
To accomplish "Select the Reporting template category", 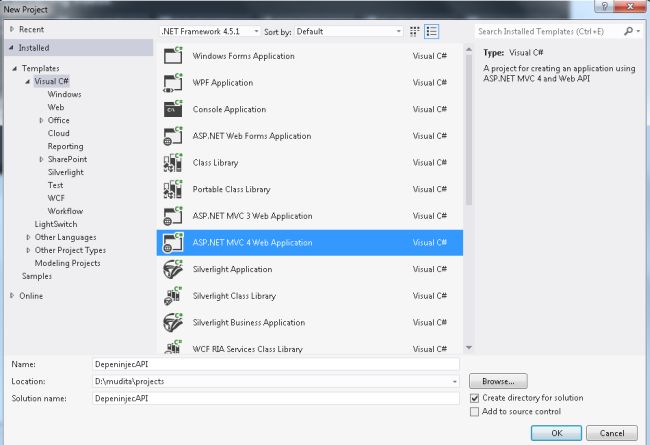I will [65, 146].
